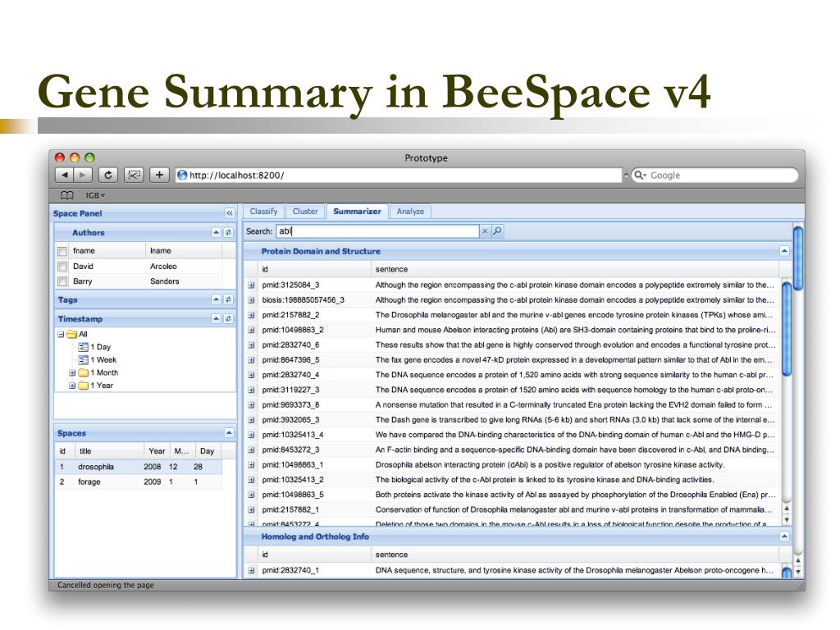The width and height of the screenshot is (840, 630).
Task: Open the bookmarks book icon
Action: click(x=67, y=195)
